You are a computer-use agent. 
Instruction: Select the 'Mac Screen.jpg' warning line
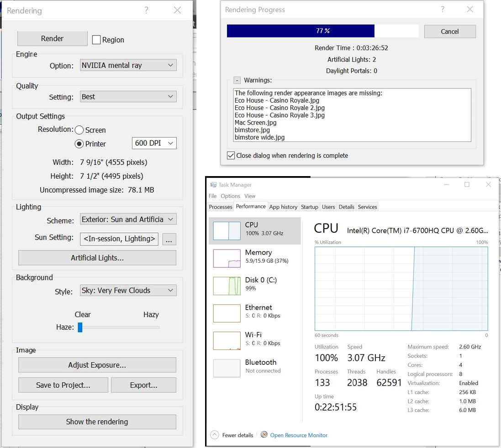click(256, 123)
